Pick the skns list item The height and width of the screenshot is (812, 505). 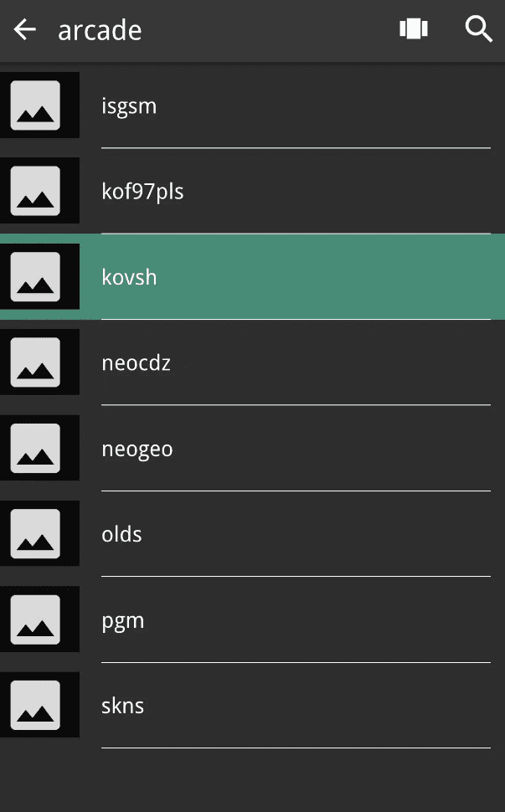coord(293,706)
